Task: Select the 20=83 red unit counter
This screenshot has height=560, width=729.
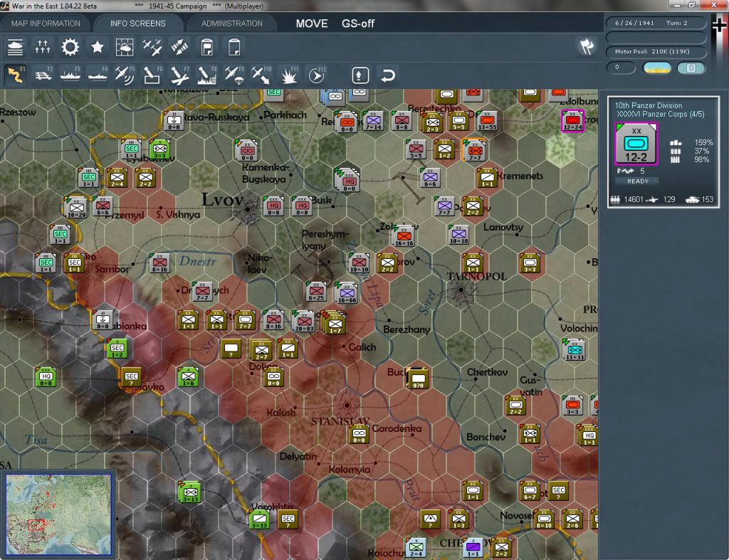Action: point(304,321)
